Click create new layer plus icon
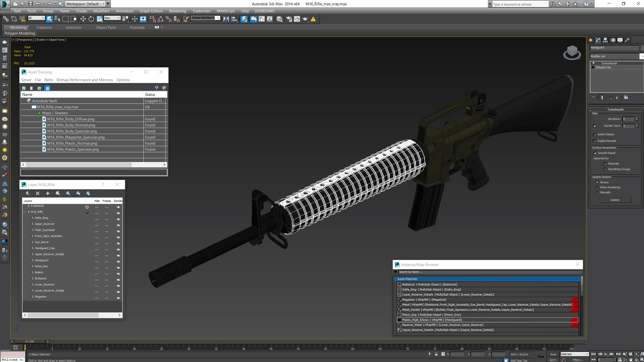 48,193
